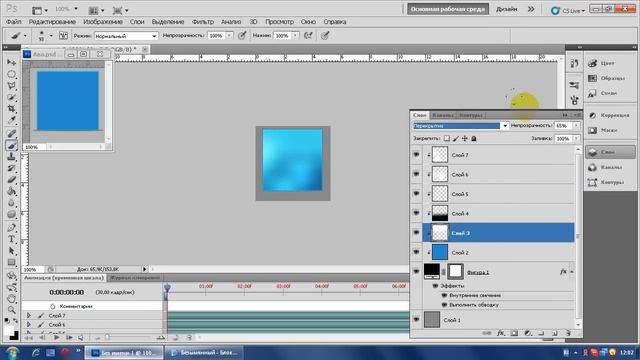Screen dimensions: 640x360
Task: Play the animation in the timeline
Action: [x=56, y=338]
